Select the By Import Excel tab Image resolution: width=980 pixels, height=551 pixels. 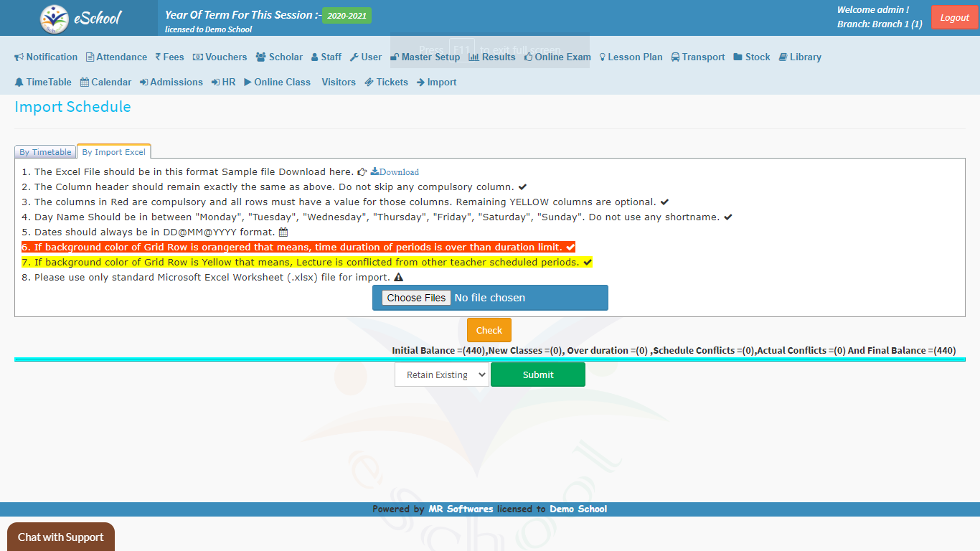(113, 152)
